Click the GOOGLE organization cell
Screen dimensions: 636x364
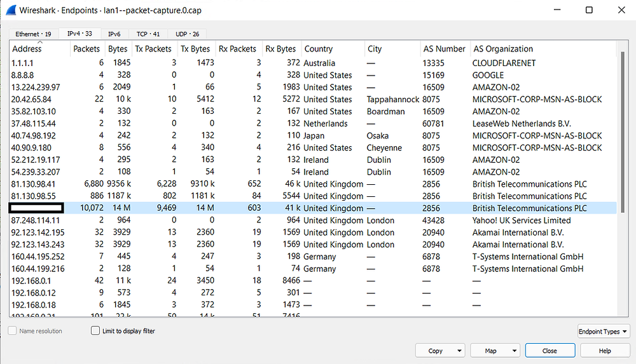pyautogui.click(x=488, y=76)
